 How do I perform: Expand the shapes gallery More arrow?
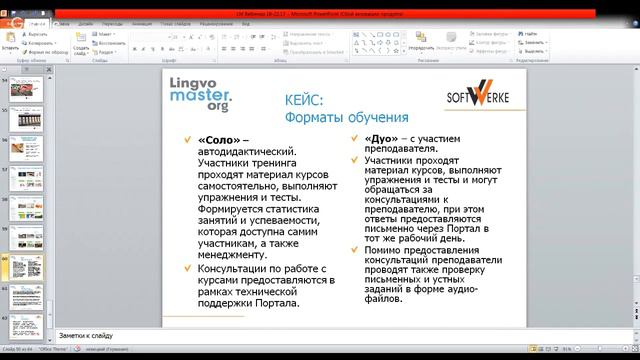404,51
